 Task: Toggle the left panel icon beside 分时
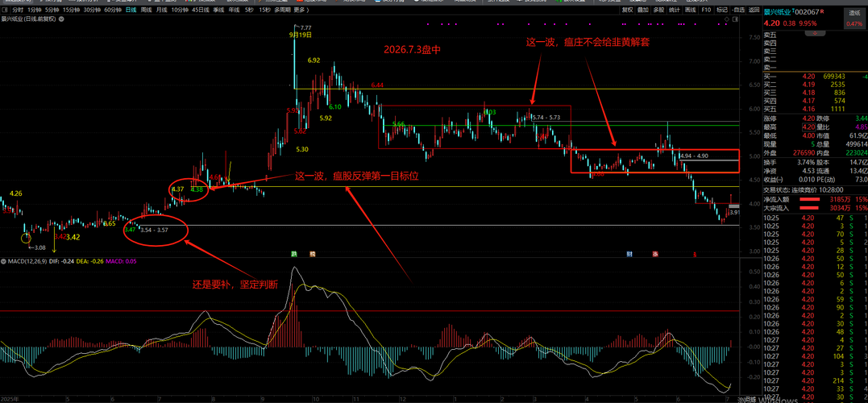coord(5,10)
